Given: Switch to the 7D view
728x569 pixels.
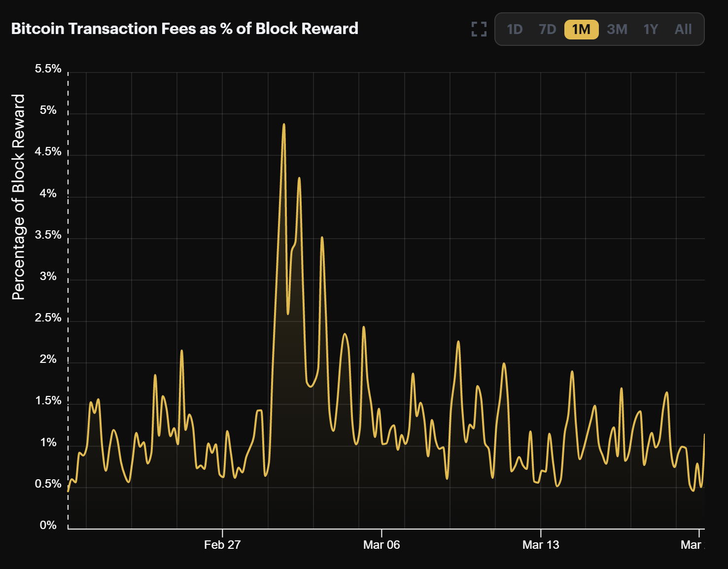Looking at the screenshot, I should click(547, 30).
